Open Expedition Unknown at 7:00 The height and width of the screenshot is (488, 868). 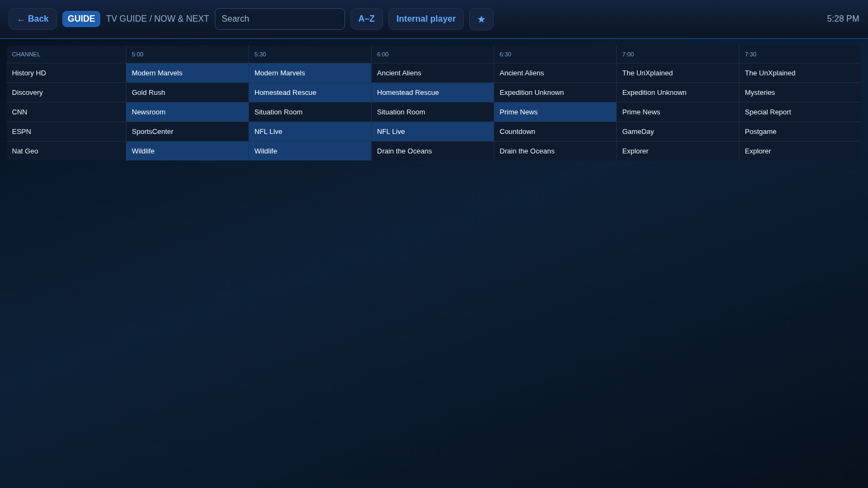[x=678, y=93]
